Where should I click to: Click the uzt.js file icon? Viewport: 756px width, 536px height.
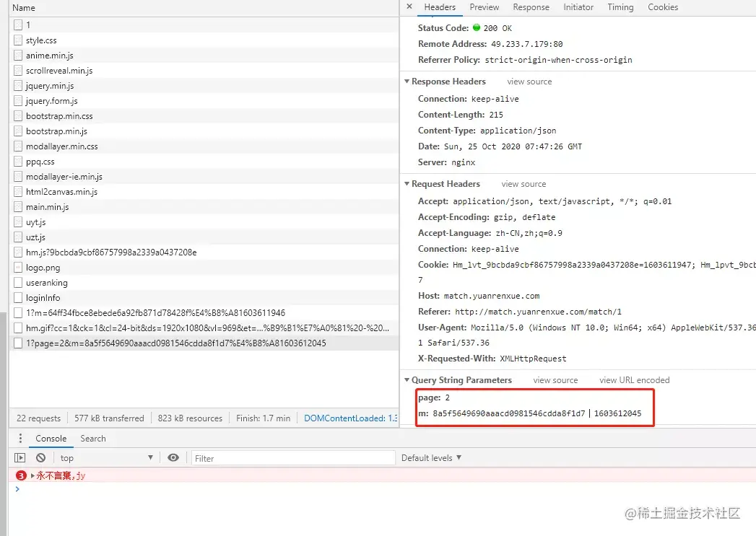point(18,237)
